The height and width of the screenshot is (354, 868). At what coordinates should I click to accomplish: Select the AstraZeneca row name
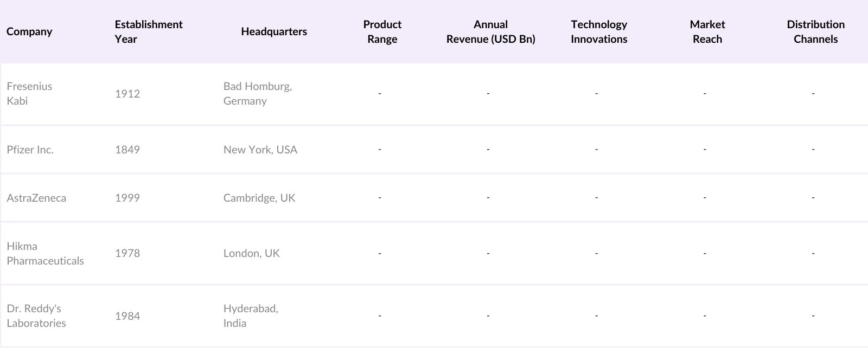click(x=36, y=198)
